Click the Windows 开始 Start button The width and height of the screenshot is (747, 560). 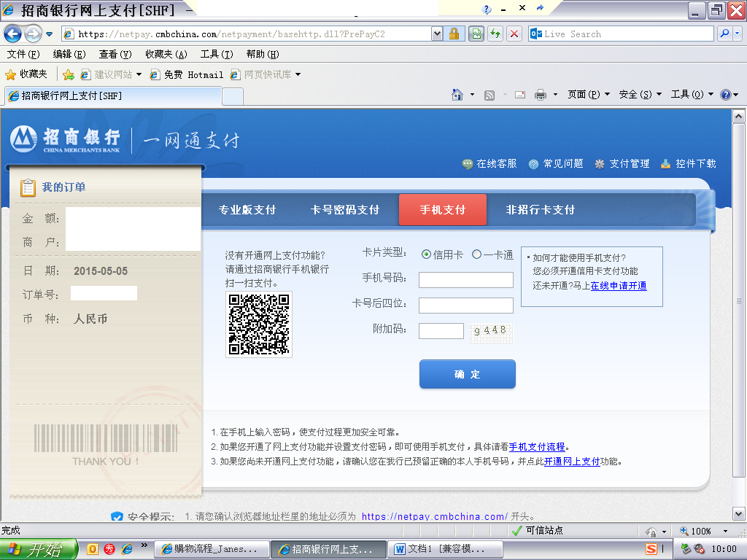(x=39, y=550)
